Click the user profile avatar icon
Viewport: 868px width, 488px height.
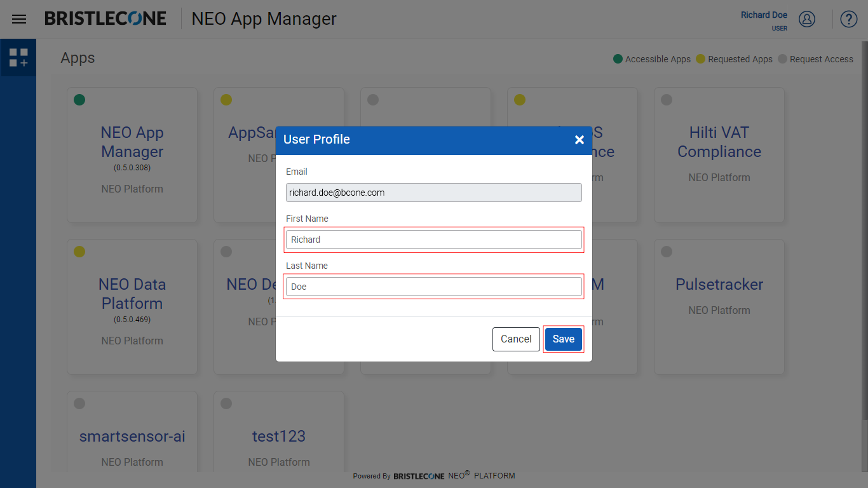coord(807,19)
